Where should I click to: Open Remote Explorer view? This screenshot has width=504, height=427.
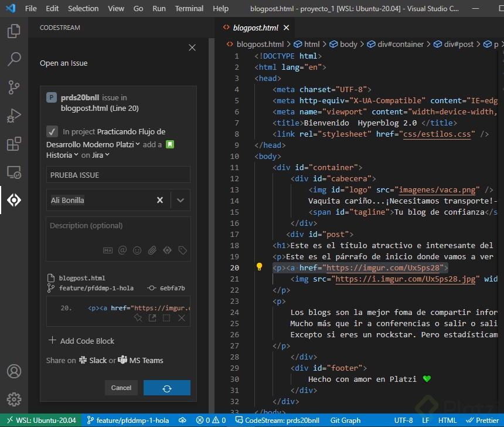pyautogui.click(x=14, y=172)
